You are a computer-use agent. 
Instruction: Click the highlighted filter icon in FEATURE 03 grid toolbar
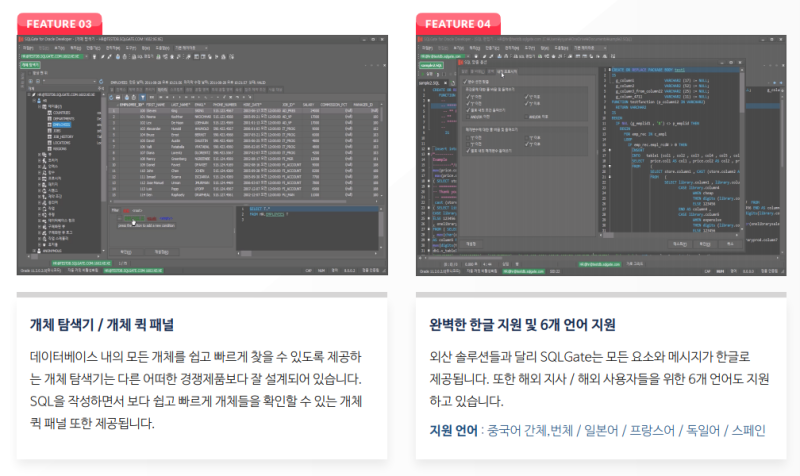[x=142, y=97]
